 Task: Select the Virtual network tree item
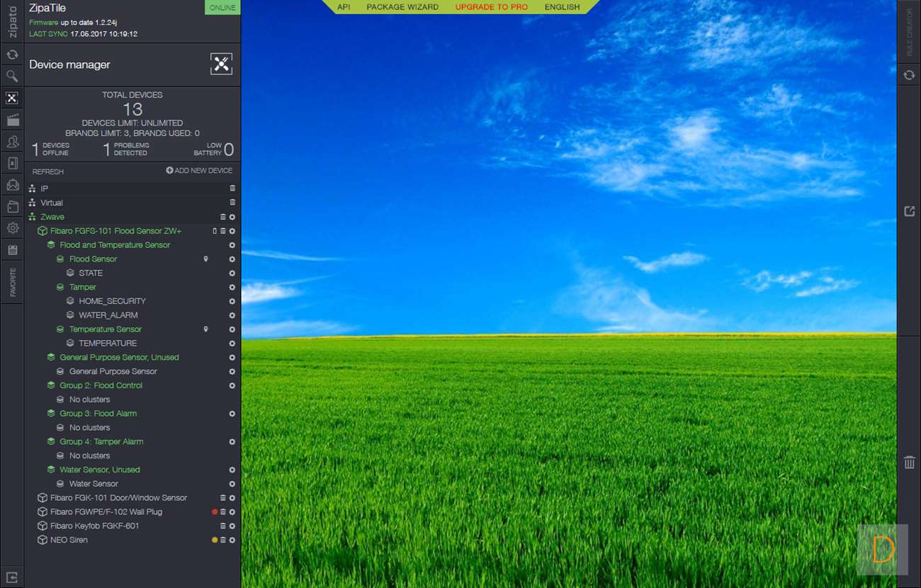pos(52,203)
